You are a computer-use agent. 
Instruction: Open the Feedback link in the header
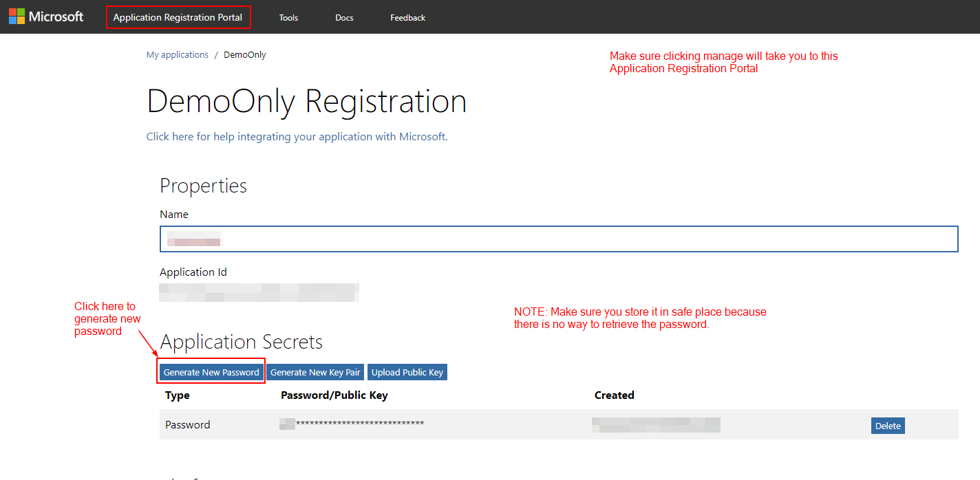point(407,18)
